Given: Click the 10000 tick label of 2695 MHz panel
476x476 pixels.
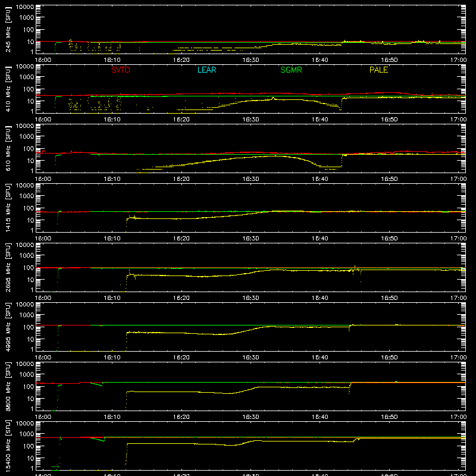Looking at the screenshot, I should (x=25, y=245).
